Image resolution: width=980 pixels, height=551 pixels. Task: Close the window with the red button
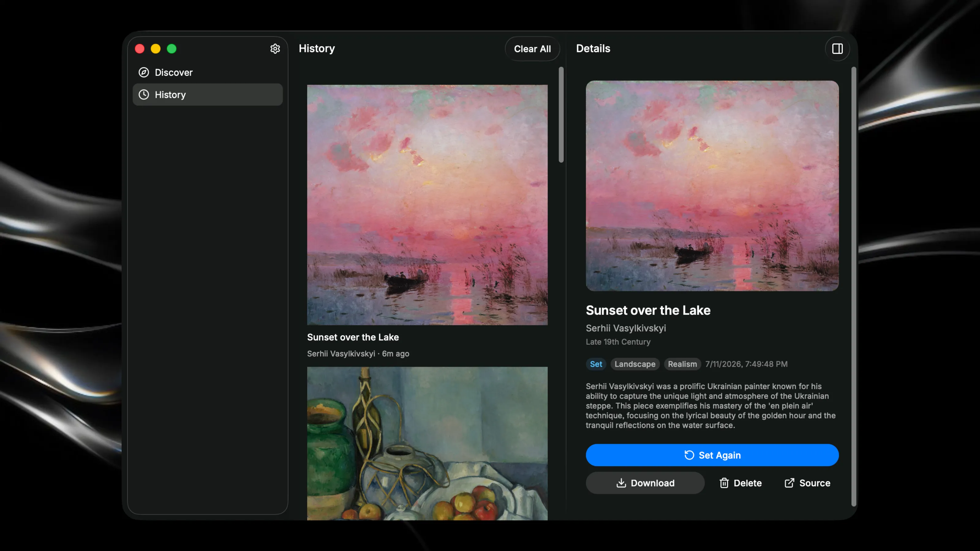pyautogui.click(x=140, y=49)
